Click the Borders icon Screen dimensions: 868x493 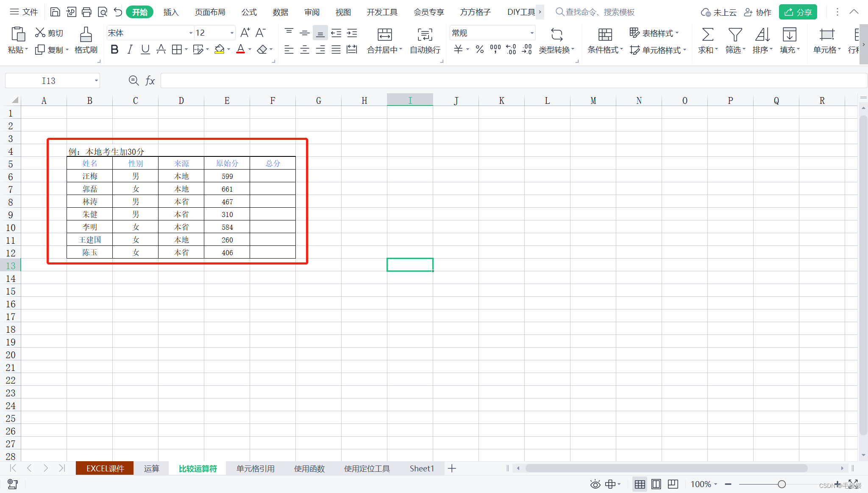coord(177,50)
